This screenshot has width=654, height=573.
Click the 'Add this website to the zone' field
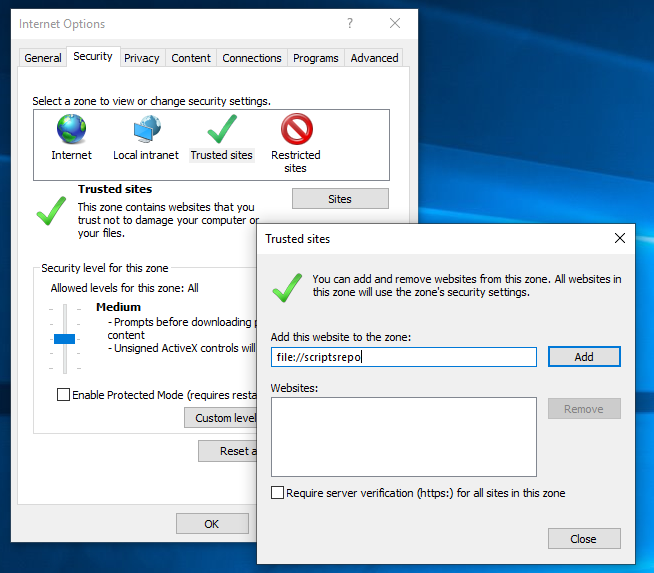[x=404, y=357]
